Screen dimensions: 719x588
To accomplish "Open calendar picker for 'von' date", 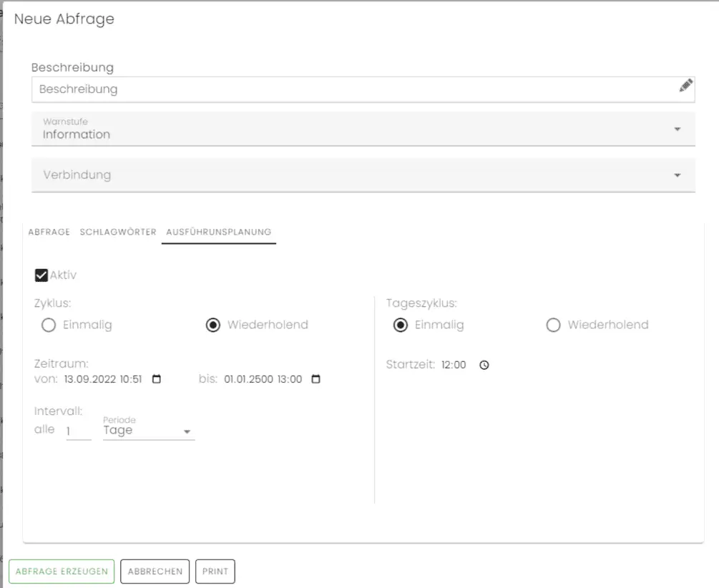I will point(157,379).
